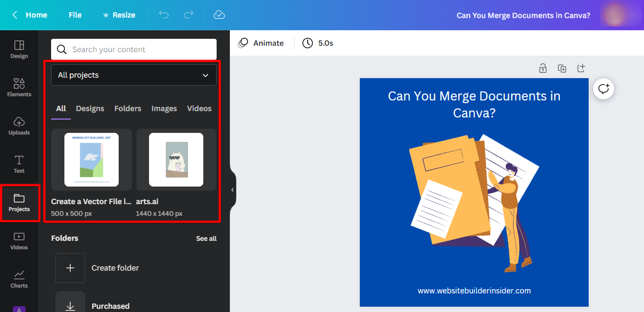Click the Create folder label
This screenshot has height=312, width=644.
click(x=115, y=268)
